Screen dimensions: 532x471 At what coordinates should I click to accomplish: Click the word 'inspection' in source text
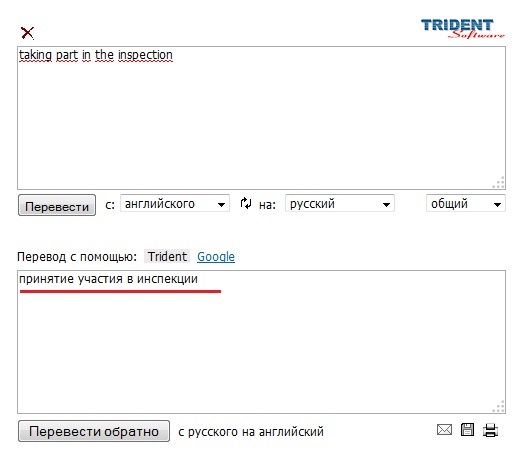145,55
